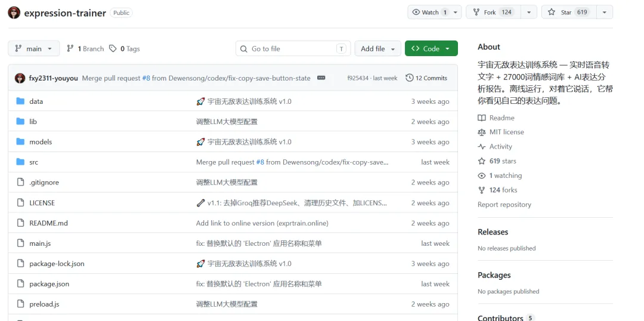
Task: Open the Fork options dropdown arrow
Action: click(x=529, y=13)
